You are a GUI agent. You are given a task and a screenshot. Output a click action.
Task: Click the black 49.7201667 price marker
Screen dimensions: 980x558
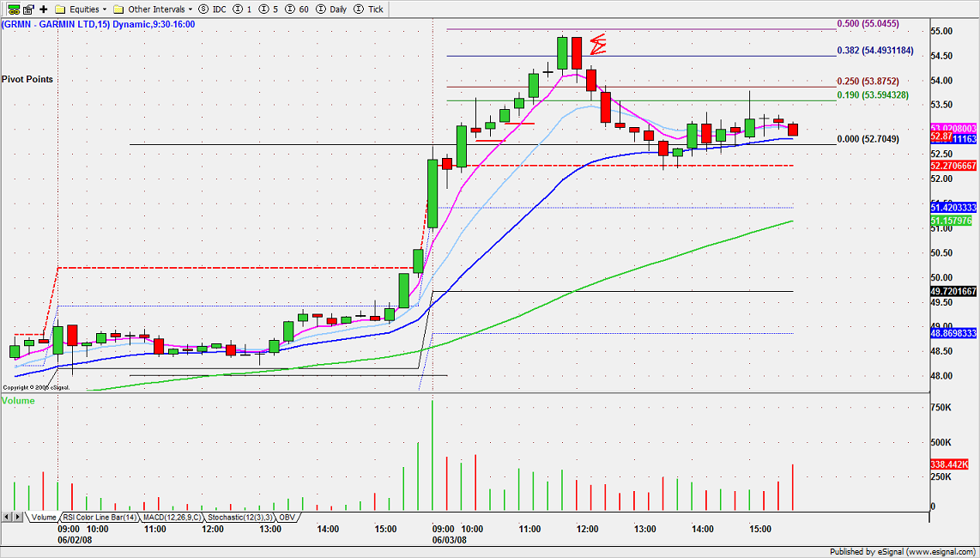tap(953, 292)
